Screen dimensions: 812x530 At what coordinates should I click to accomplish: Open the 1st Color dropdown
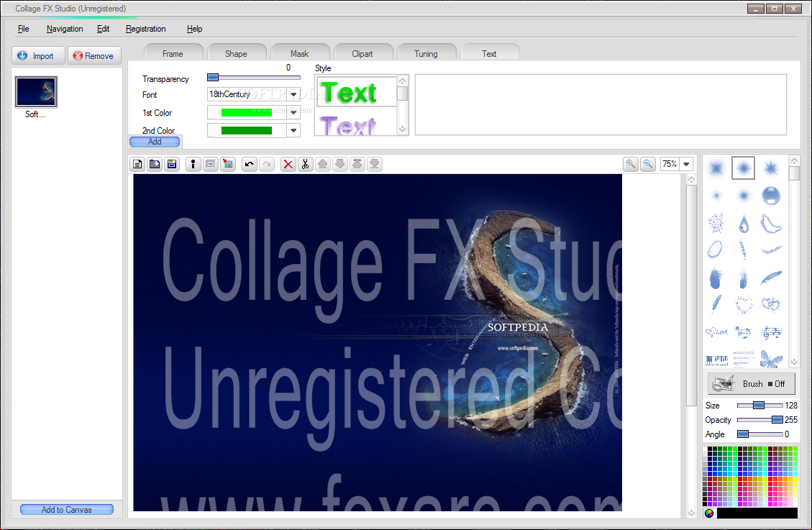coord(293,112)
